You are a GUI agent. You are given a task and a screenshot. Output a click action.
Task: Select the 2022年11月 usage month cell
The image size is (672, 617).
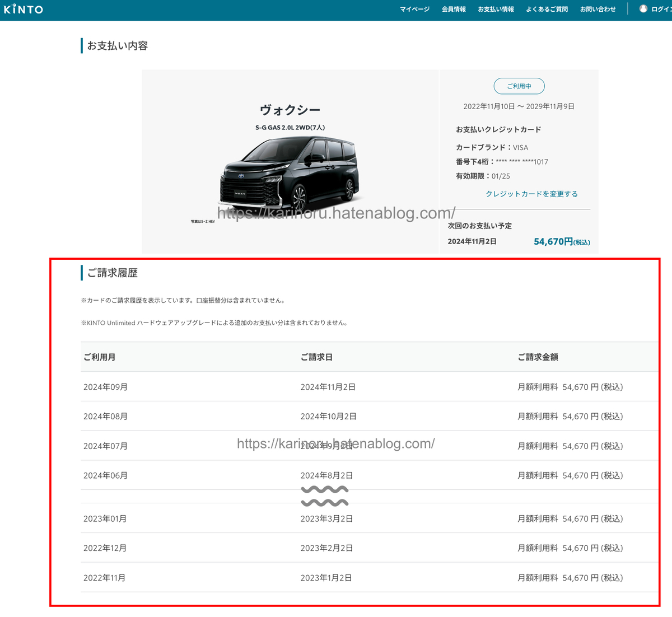[x=104, y=578]
